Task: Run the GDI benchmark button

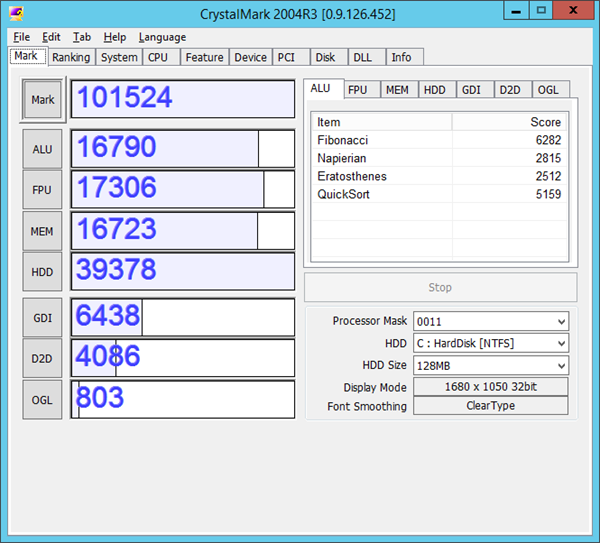Action: pos(42,318)
